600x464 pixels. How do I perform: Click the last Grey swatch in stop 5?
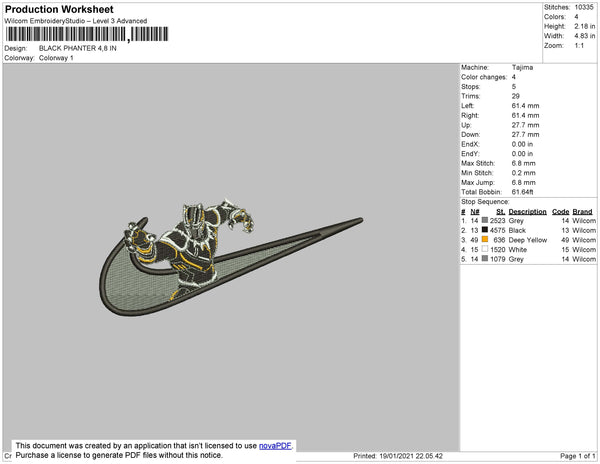[485, 258]
